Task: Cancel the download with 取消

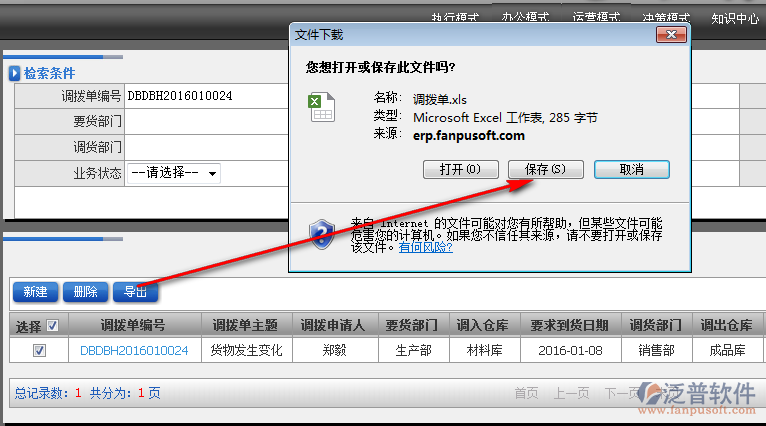Action: [x=632, y=170]
